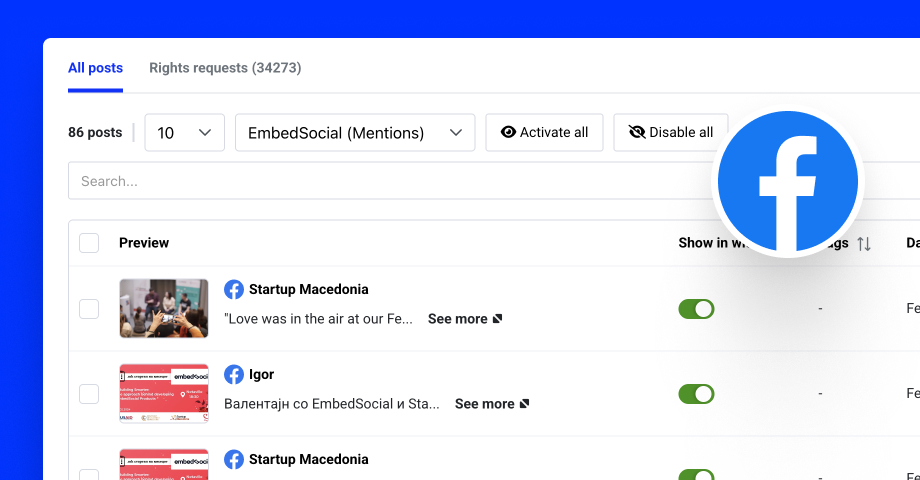Click the 86 posts count label

[95, 133]
